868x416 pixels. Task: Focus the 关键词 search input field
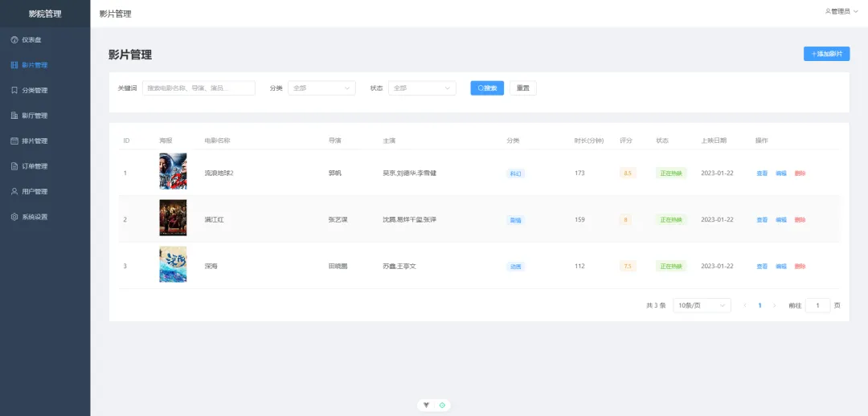click(199, 88)
